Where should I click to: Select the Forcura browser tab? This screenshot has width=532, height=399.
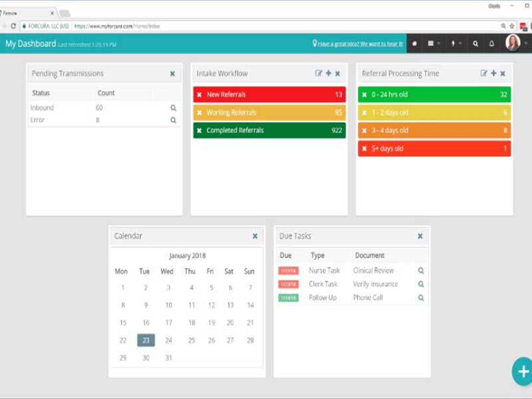pos(27,13)
